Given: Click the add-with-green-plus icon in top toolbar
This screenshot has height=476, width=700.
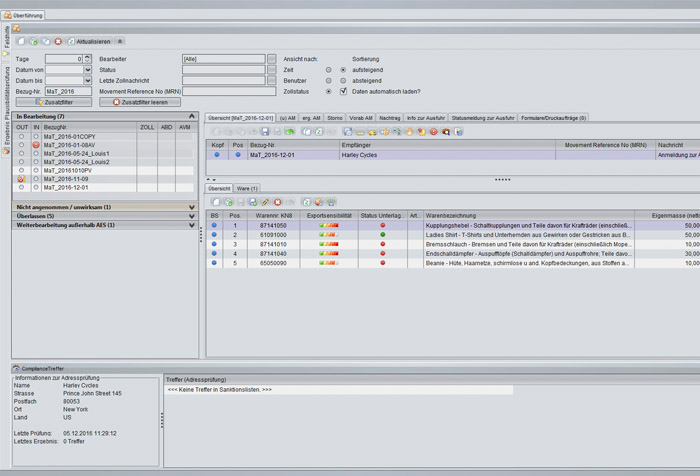Looking at the screenshot, I should [x=33, y=41].
